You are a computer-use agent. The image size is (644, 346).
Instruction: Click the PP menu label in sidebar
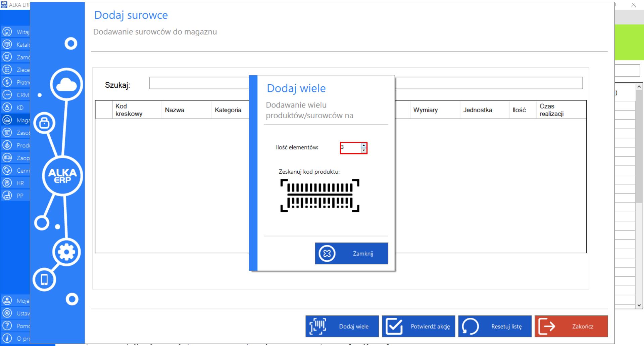20,196
